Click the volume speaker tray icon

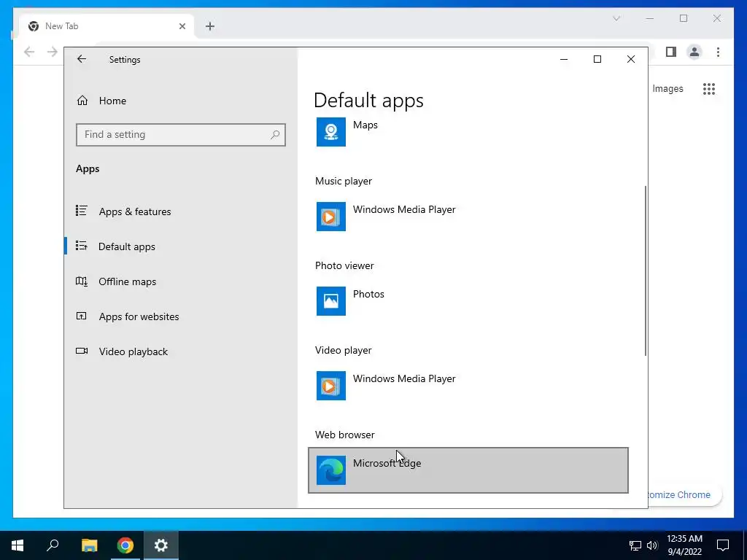tap(652, 545)
